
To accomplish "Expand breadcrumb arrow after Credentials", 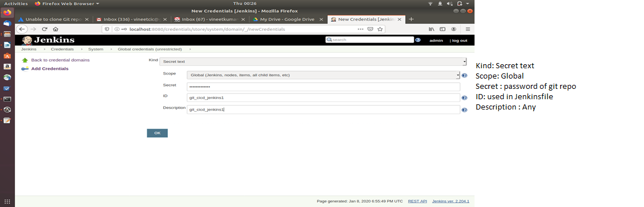I will point(81,49).
